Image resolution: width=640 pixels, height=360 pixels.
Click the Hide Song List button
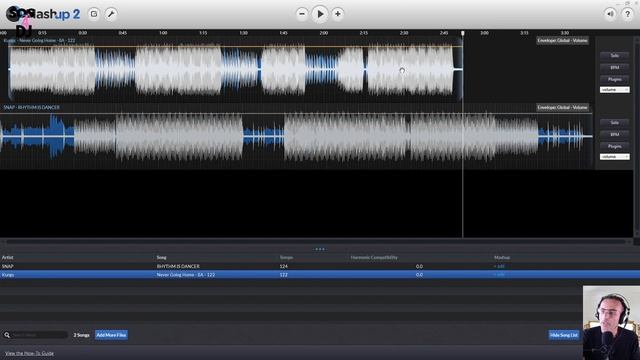pos(564,335)
